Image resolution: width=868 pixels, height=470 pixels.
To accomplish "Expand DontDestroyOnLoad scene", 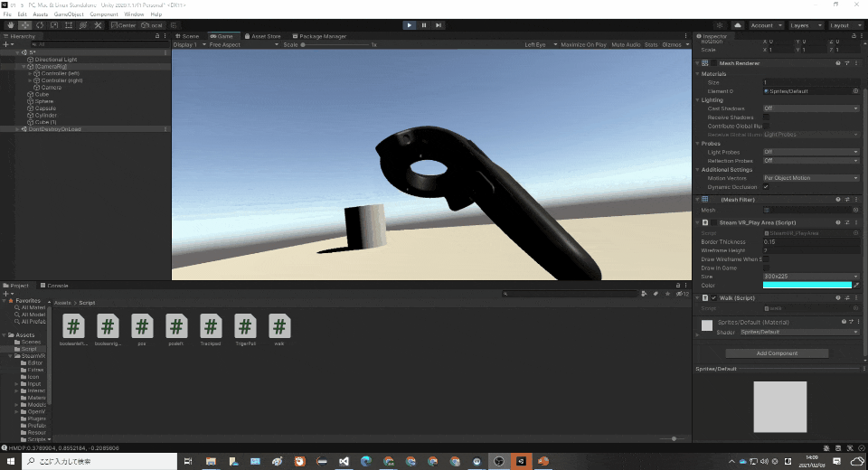I will click(17, 129).
